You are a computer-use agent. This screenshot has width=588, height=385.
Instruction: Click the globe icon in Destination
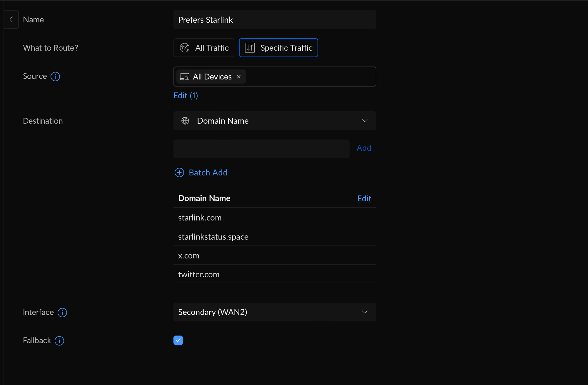[x=185, y=121]
